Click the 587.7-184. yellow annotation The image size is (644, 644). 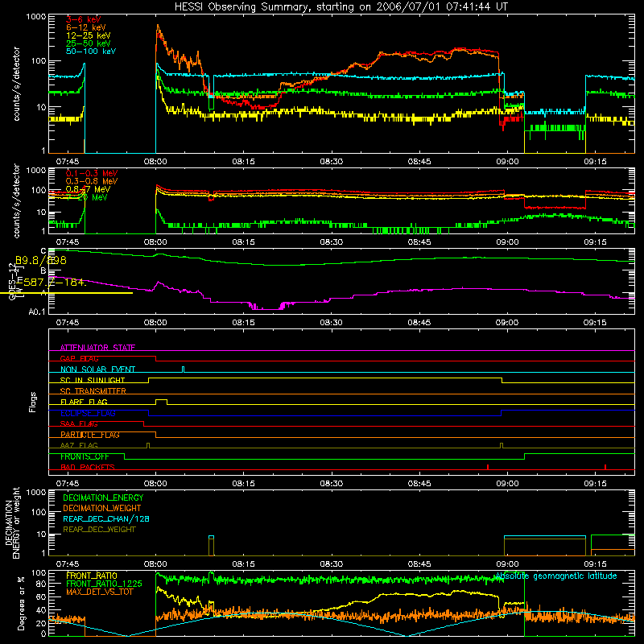(54, 283)
